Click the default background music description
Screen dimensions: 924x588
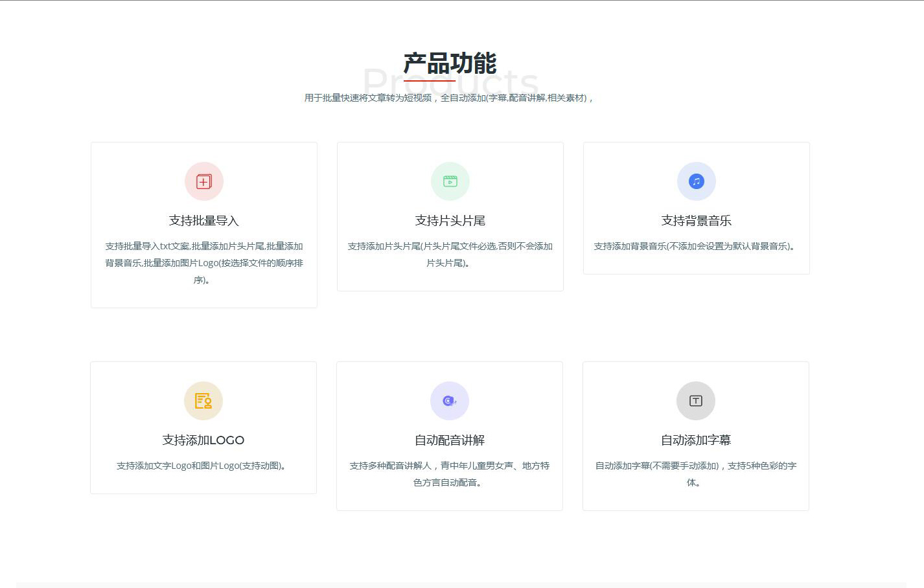tap(697, 246)
